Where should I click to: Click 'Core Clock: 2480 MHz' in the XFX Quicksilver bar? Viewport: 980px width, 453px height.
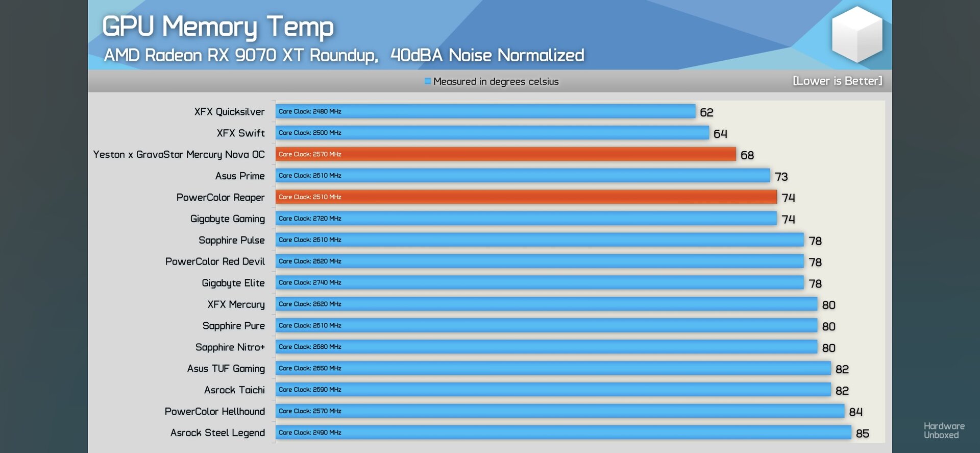(x=310, y=111)
